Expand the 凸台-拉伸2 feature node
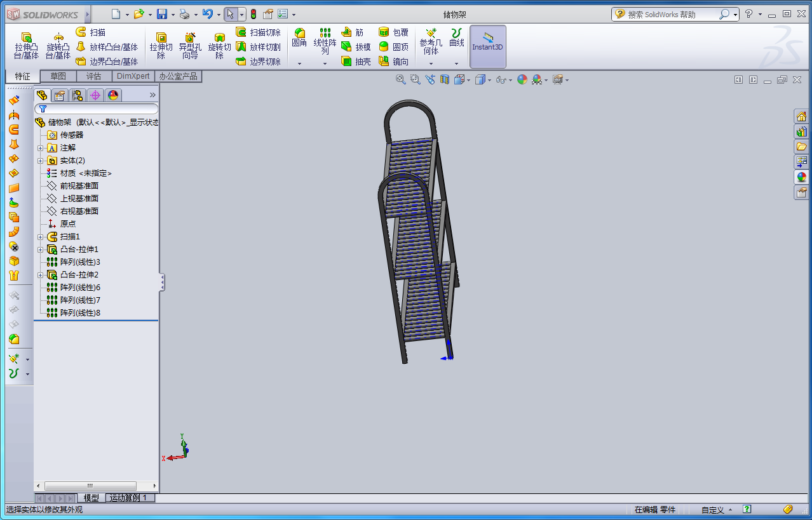 [x=41, y=275]
